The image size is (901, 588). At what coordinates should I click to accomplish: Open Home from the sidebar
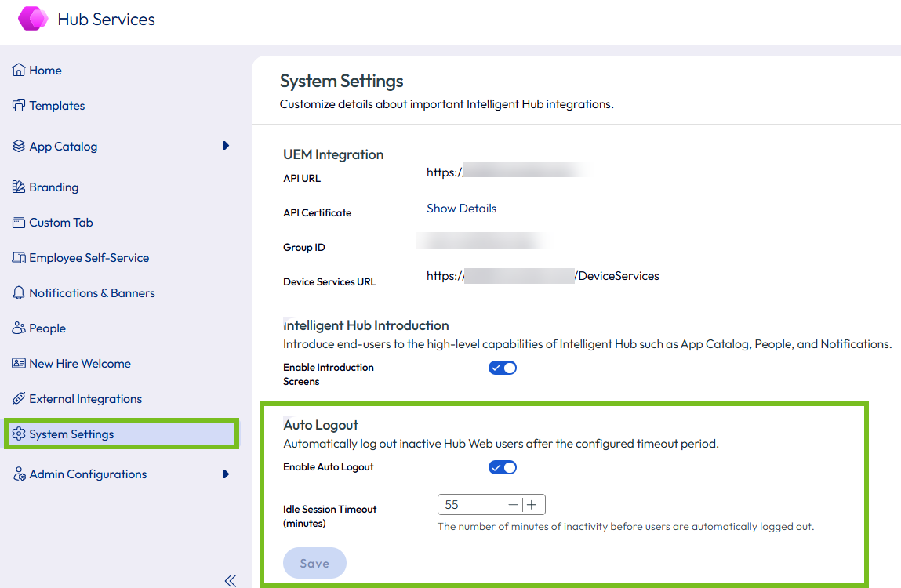point(45,70)
